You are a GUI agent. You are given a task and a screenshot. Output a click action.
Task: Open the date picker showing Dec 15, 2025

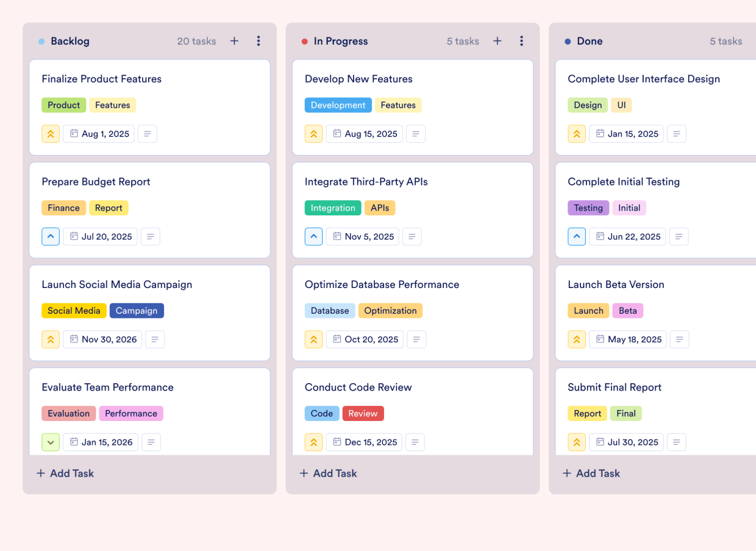pos(364,442)
